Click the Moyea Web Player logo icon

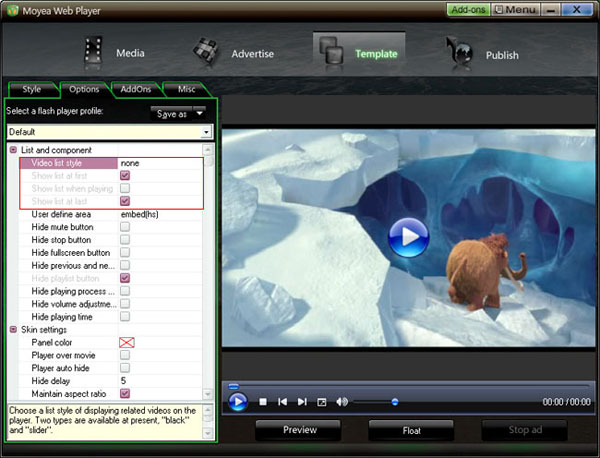pyautogui.click(x=12, y=10)
